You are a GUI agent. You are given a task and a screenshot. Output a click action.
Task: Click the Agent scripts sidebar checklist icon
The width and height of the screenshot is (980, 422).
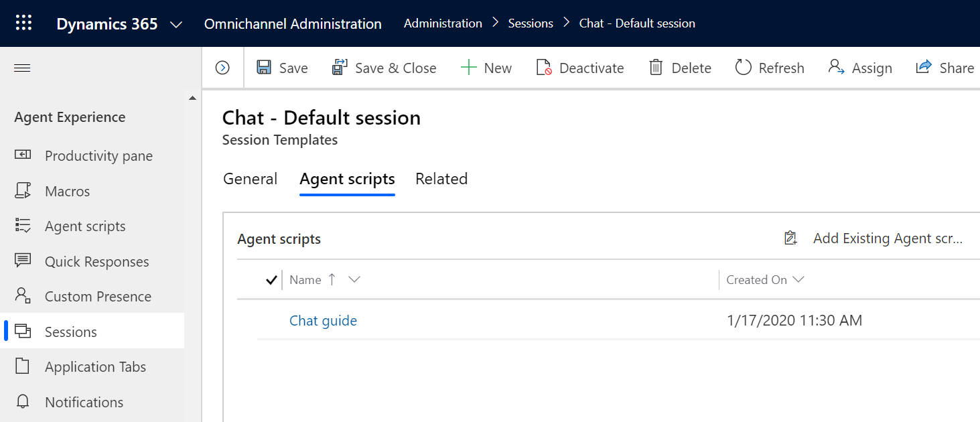pos(23,226)
